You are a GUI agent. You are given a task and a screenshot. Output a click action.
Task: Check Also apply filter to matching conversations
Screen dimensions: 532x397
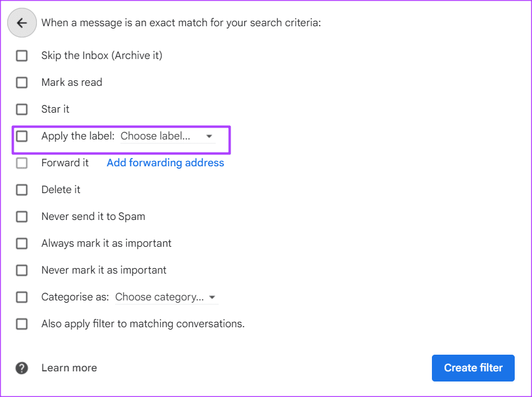tap(22, 324)
